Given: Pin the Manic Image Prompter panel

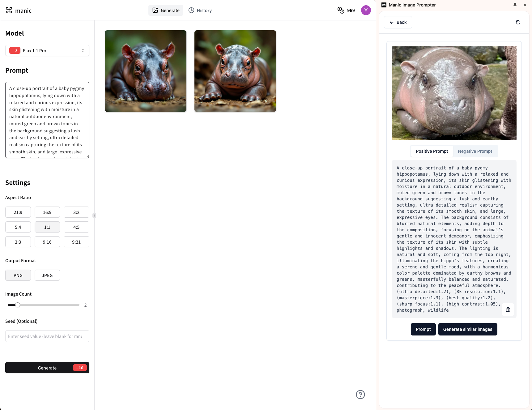Looking at the screenshot, I should 515,5.
